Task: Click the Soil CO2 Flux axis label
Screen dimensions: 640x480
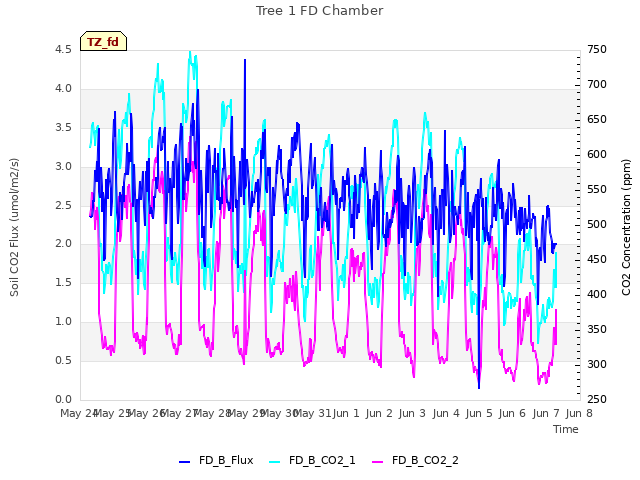Action: [x=14, y=227]
